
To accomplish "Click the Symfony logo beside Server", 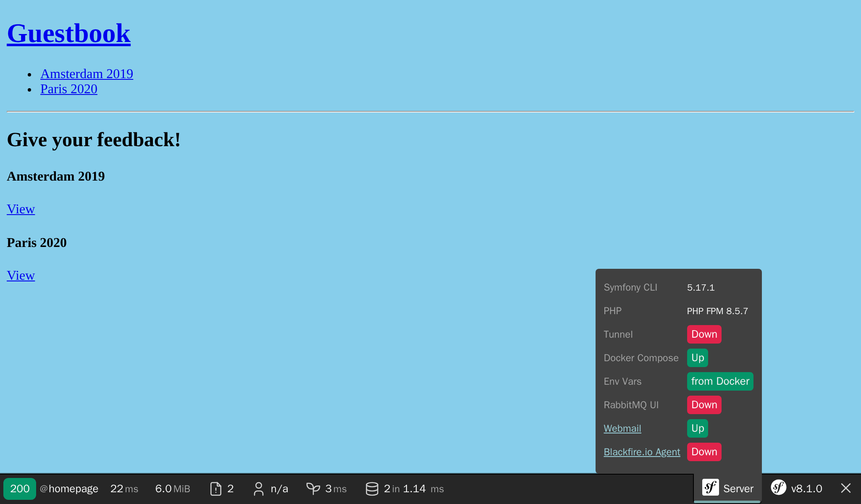I will pyautogui.click(x=711, y=488).
